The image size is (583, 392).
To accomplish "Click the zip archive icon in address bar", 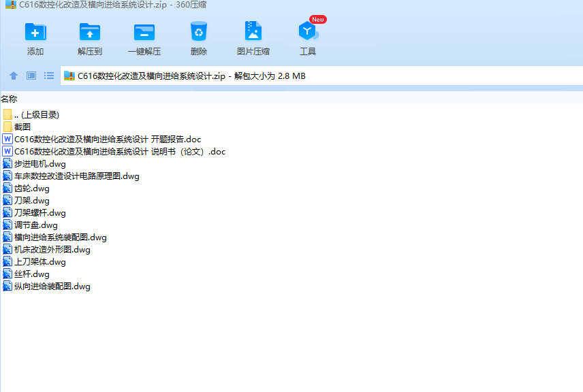I will tap(69, 76).
